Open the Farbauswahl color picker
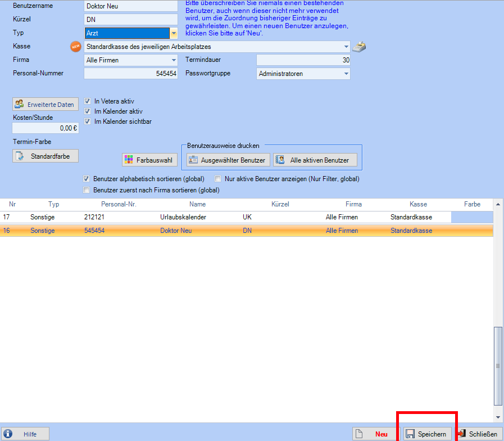The width and height of the screenshot is (504, 441). coord(149,160)
